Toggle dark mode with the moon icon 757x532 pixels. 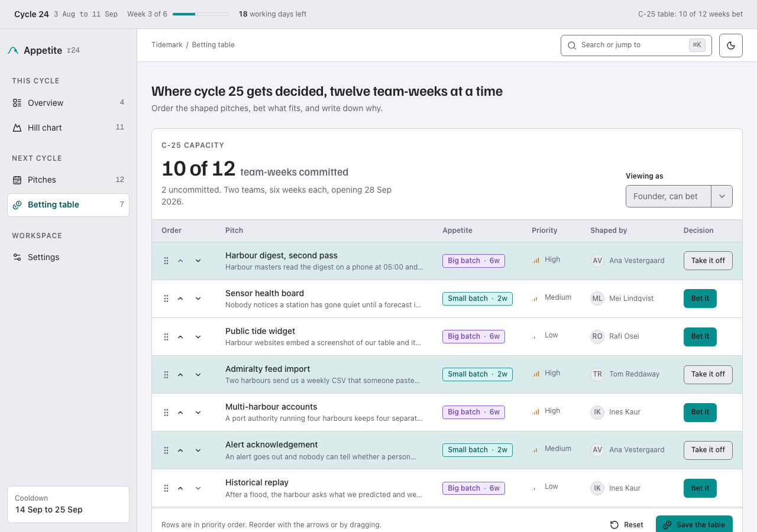[x=731, y=46]
